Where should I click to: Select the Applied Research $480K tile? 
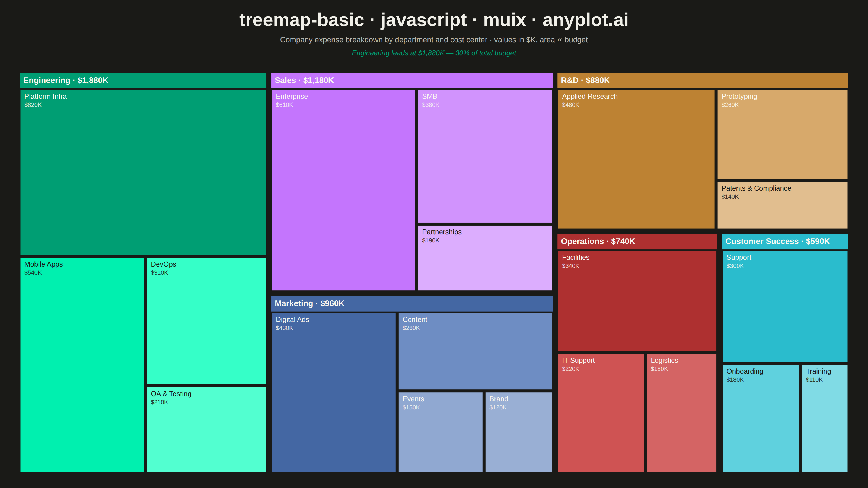636,159
